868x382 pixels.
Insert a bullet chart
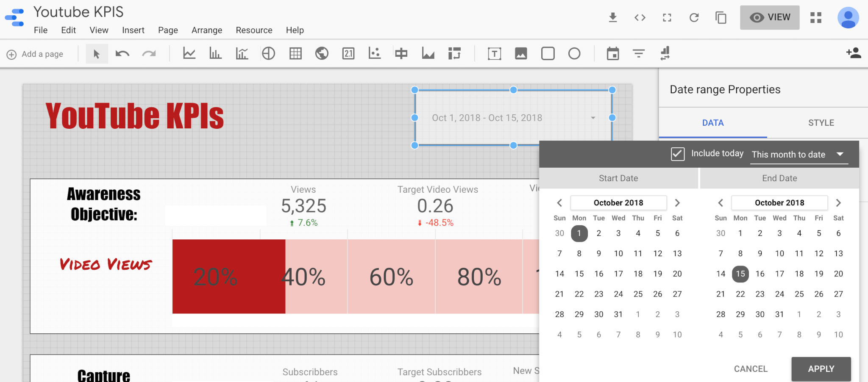(x=401, y=53)
